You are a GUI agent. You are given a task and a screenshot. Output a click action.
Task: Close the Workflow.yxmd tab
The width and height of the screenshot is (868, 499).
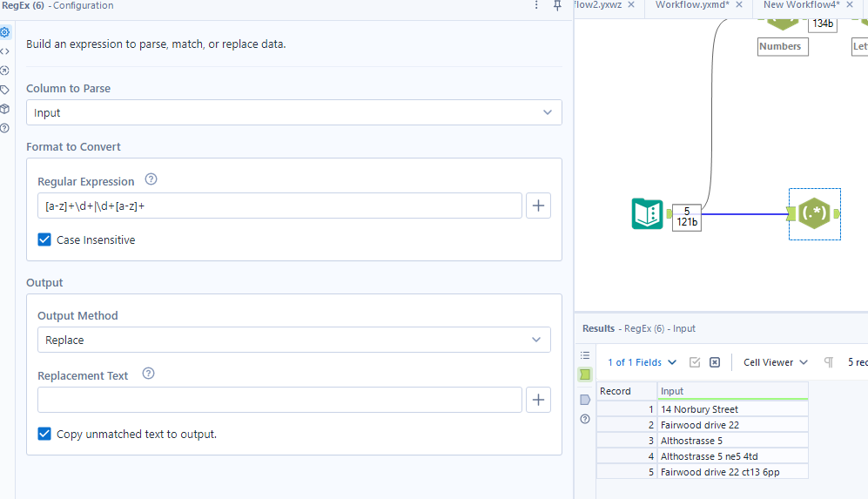[x=739, y=5]
